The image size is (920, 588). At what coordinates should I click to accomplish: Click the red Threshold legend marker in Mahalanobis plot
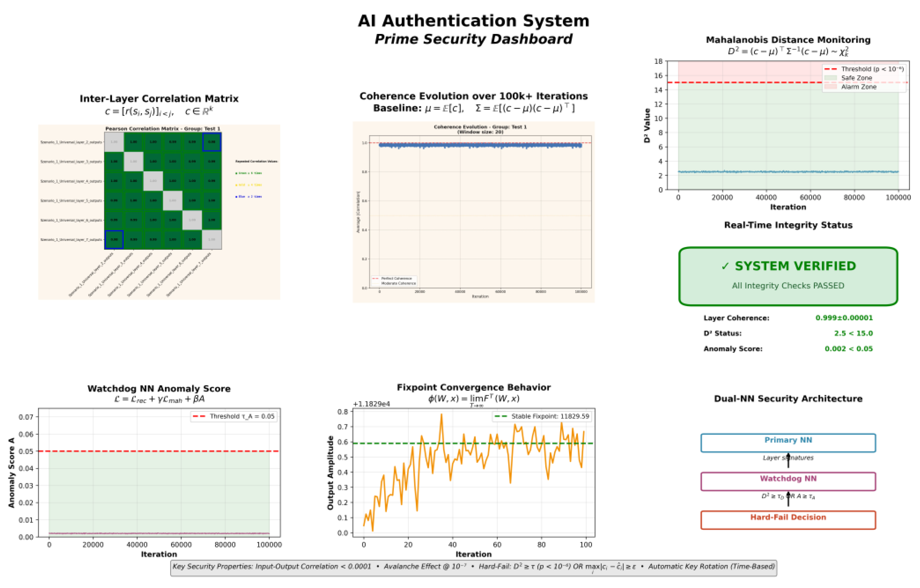(831, 69)
